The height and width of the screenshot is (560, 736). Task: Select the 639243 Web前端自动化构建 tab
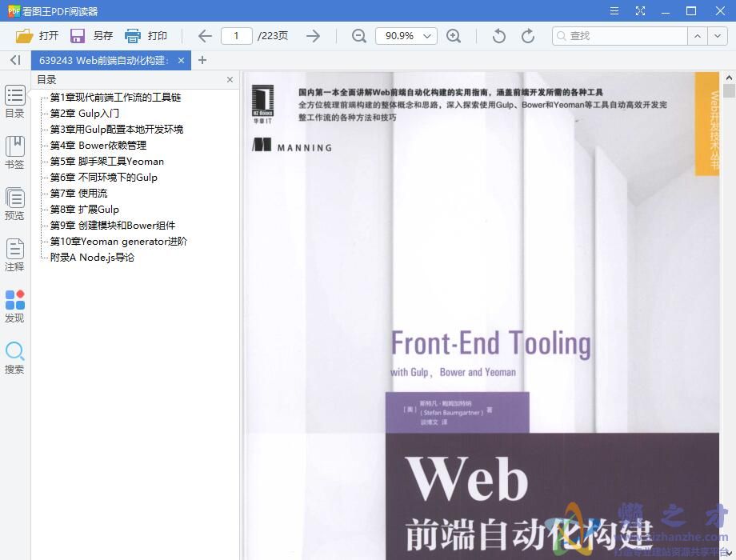coord(102,60)
